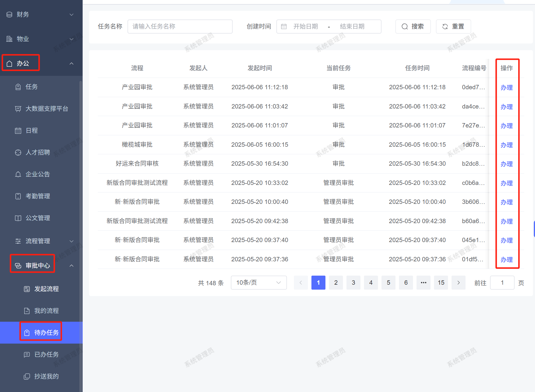Click the 大数据支撑平台 sidebar icon
This screenshot has width=535, height=392.
point(18,109)
